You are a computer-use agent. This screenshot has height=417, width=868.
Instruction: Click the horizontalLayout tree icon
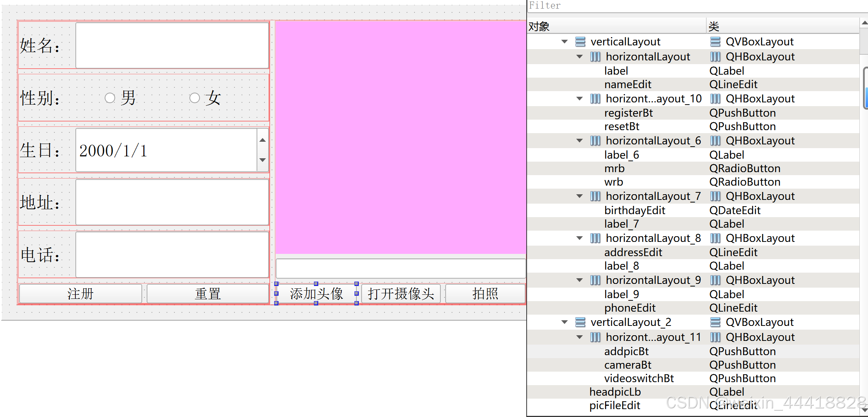595,57
